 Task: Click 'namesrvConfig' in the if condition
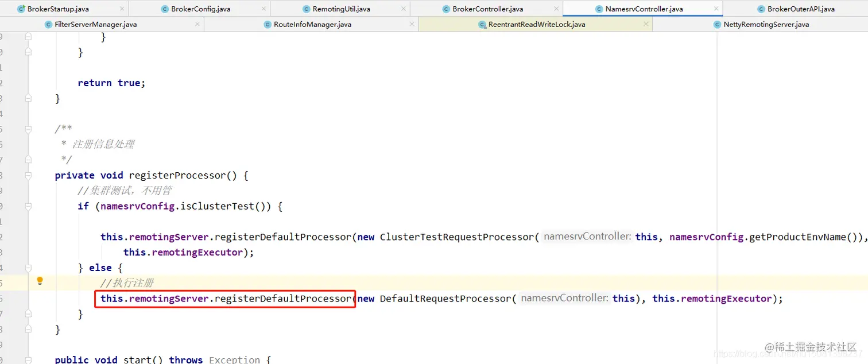pyautogui.click(x=137, y=206)
